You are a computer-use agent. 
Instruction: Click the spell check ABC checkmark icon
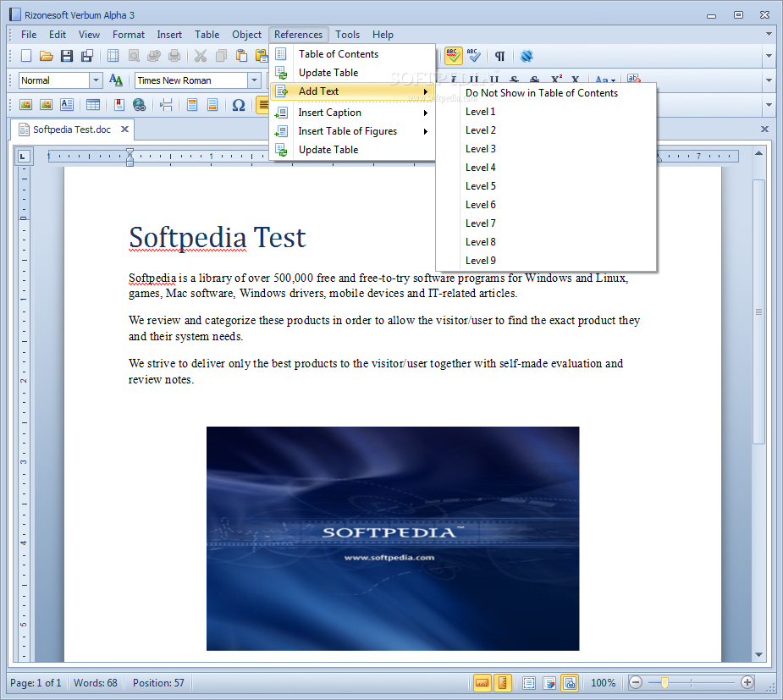coord(474,55)
